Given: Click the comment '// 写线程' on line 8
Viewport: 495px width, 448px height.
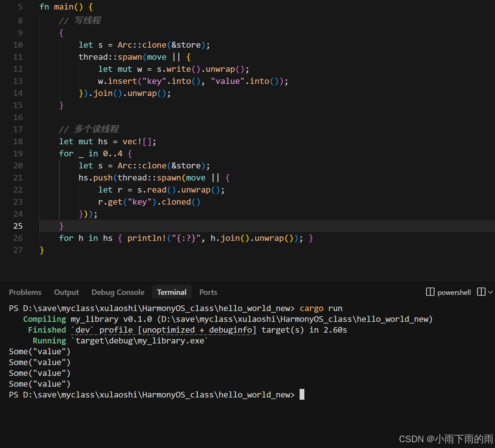Looking at the screenshot, I should (x=80, y=21).
